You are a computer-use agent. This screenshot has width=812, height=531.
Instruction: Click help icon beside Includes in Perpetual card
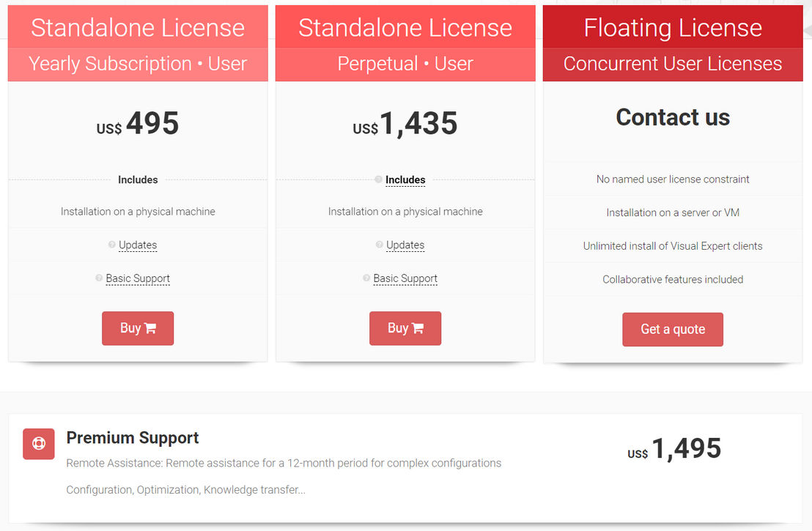tap(379, 179)
